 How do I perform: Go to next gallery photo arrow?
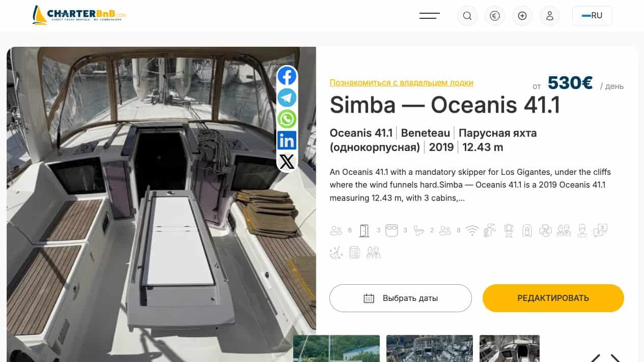coord(615,358)
